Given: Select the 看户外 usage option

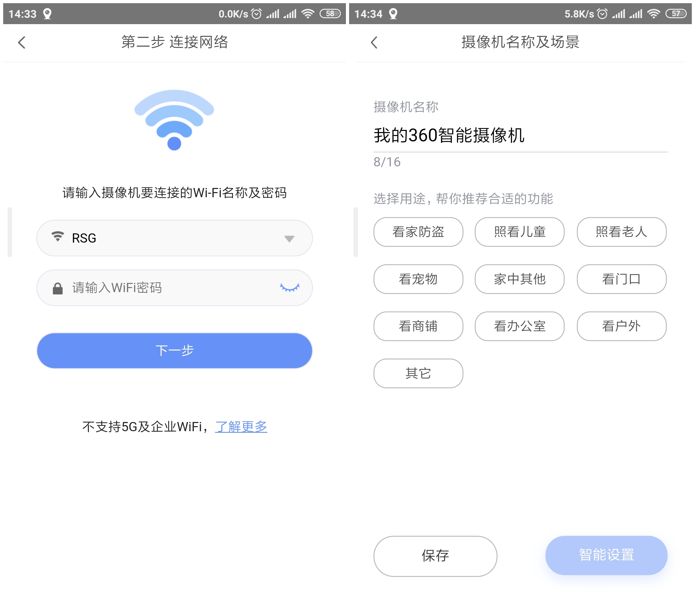Looking at the screenshot, I should click(622, 326).
